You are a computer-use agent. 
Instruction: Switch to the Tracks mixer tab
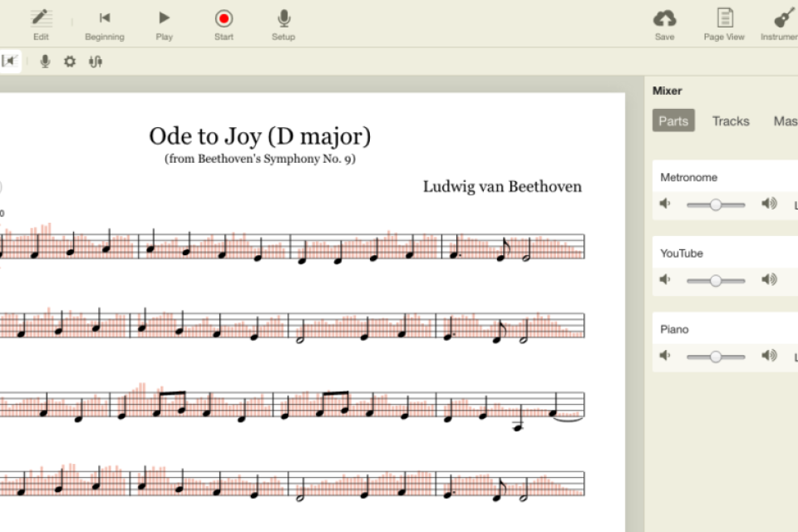pyautogui.click(x=731, y=121)
